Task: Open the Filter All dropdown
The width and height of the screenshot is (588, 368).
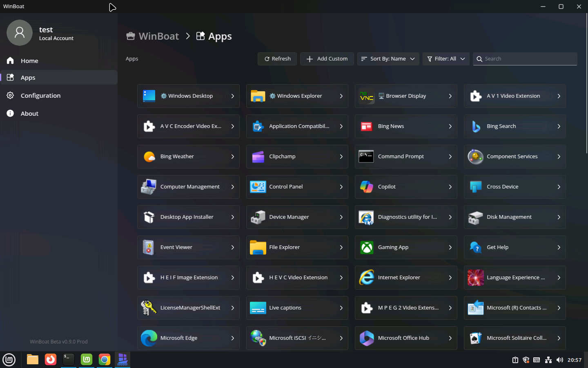Action: (x=446, y=59)
